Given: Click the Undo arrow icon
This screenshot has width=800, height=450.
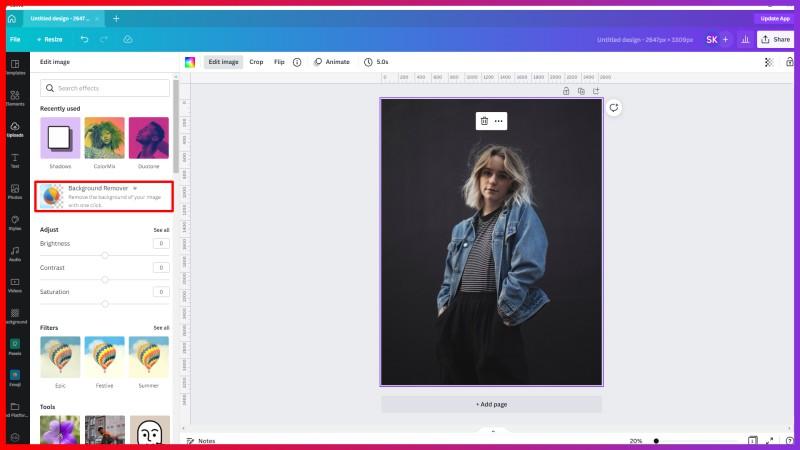Looking at the screenshot, I should coord(84,39).
